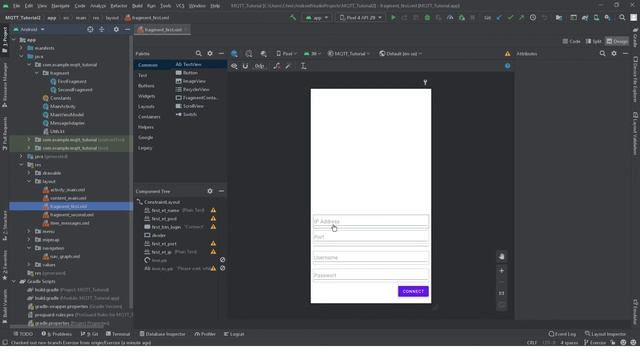Show VCS history clock icon
The width and height of the screenshot is (640, 360).
point(533,18)
